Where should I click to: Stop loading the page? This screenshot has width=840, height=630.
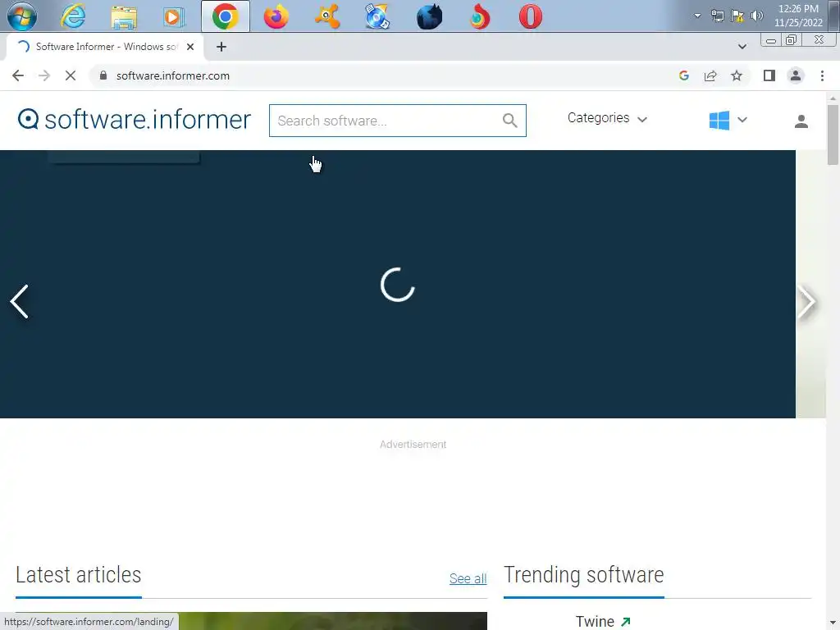click(71, 75)
